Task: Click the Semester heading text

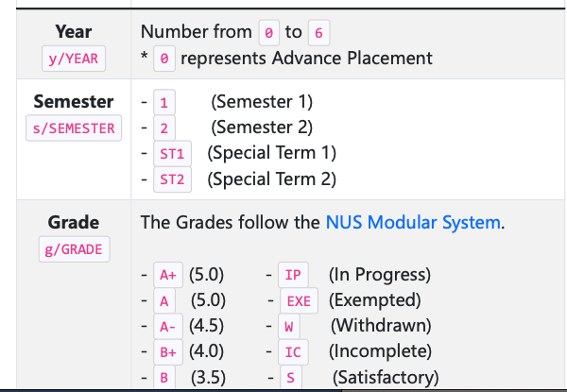Action: [74, 101]
